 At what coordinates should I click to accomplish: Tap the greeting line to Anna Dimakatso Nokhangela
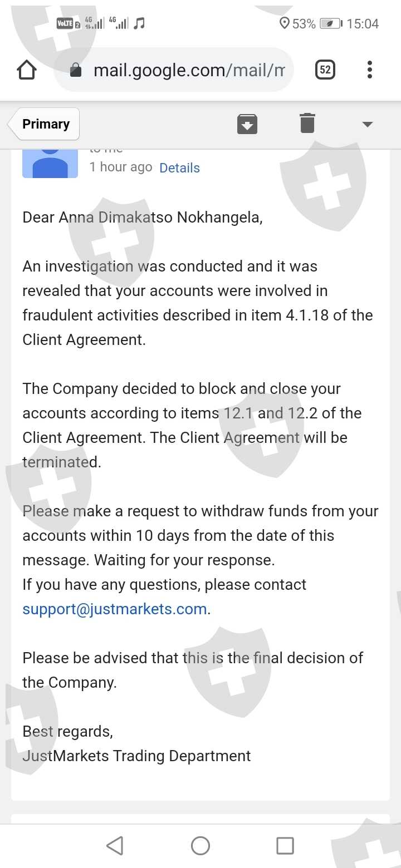click(142, 217)
